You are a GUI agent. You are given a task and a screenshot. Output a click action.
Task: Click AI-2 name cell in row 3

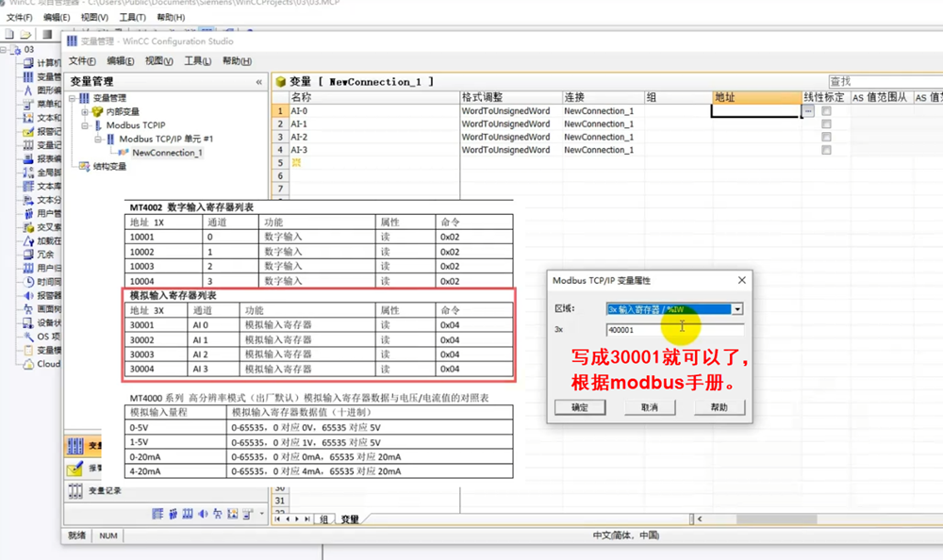coord(374,137)
